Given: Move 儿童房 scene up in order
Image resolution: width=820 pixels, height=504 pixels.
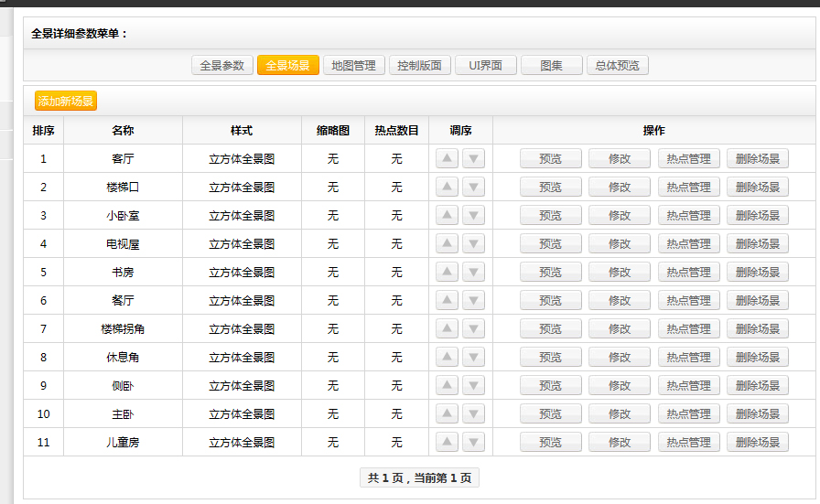Looking at the screenshot, I should [x=447, y=443].
